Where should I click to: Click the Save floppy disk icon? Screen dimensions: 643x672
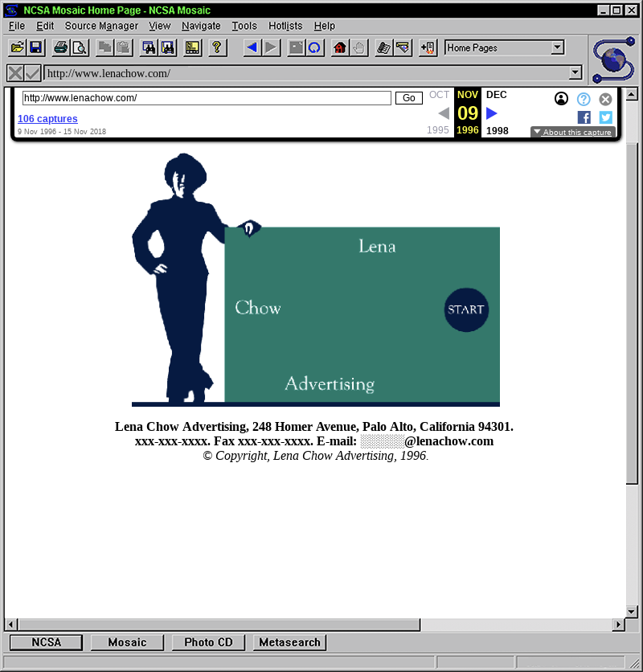(35, 47)
